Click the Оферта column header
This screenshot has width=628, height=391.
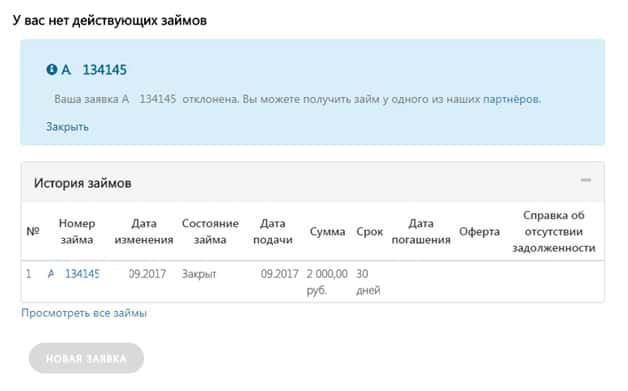click(x=479, y=232)
